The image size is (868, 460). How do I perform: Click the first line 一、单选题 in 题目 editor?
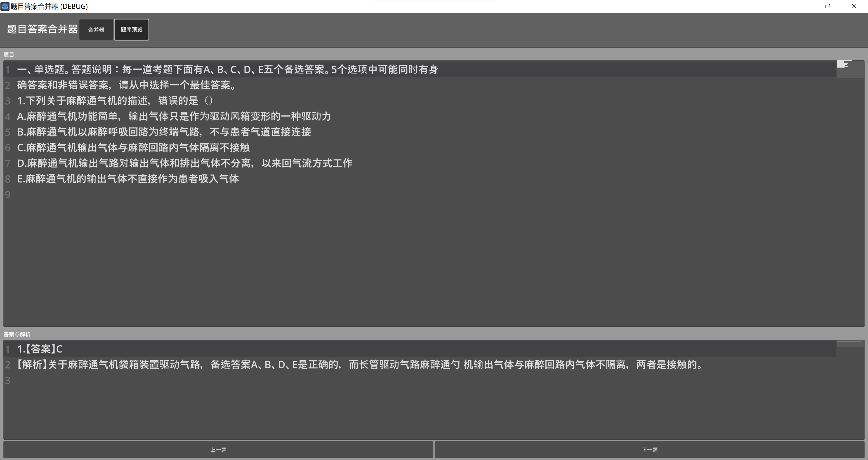point(227,69)
